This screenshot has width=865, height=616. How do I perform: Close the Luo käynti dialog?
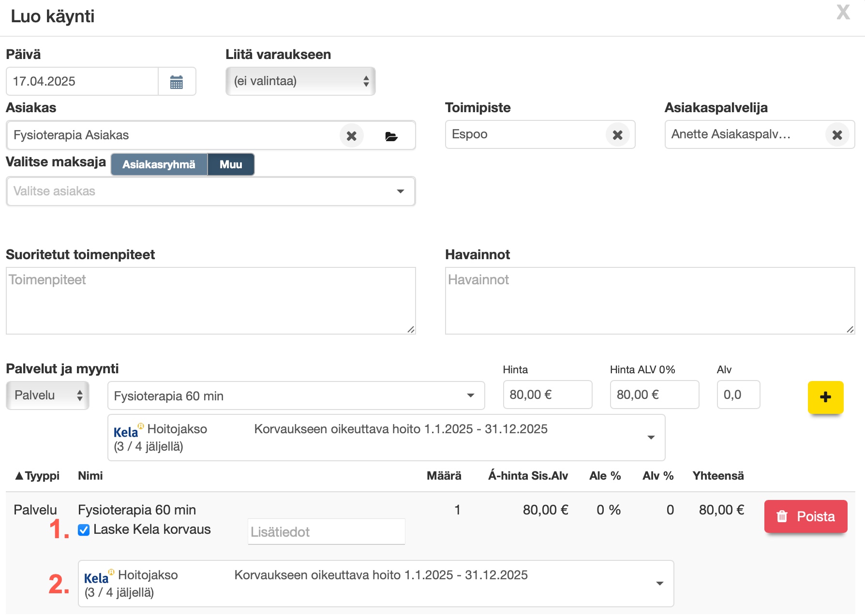coord(843,13)
